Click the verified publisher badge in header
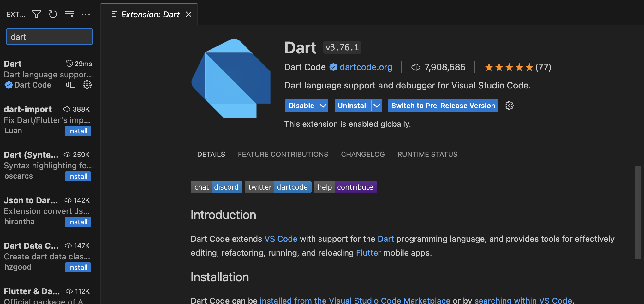 333,67
